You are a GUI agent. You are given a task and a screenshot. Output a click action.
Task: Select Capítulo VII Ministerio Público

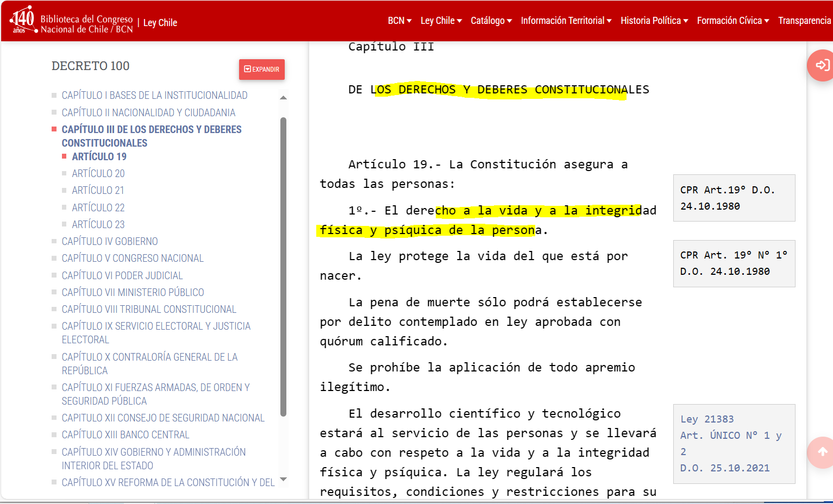pyautogui.click(x=133, y=292)
